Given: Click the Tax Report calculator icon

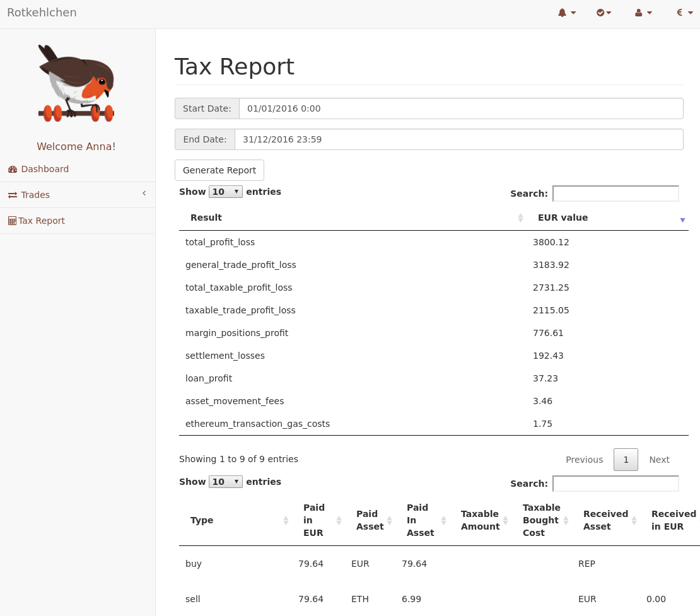Looking at the screenshot, I should (12, 221).
